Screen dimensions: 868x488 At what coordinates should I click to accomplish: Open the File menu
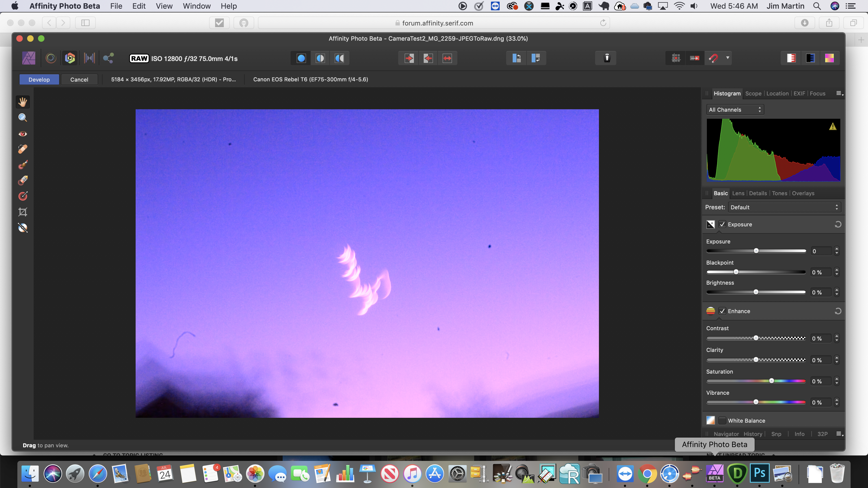116,6
